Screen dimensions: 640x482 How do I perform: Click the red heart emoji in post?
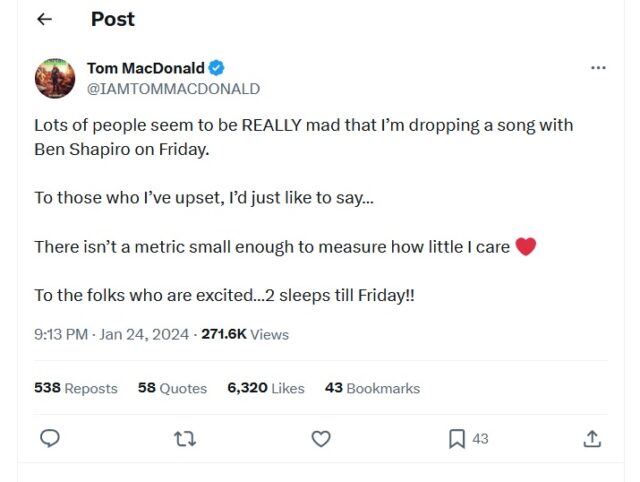[526, 246]
